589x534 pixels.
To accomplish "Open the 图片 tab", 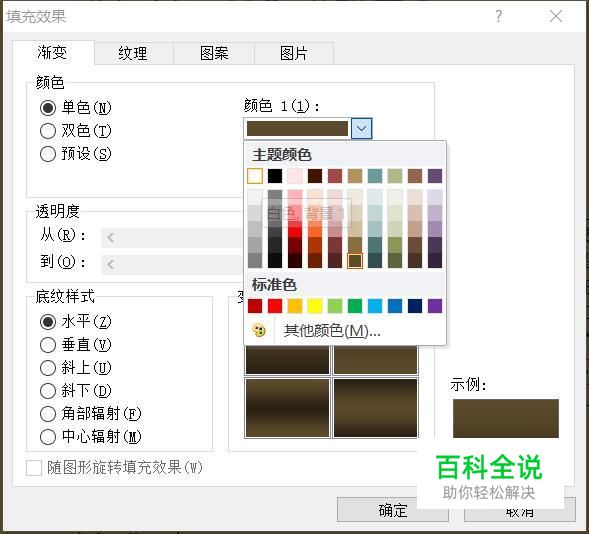I will tap(294, 53).
